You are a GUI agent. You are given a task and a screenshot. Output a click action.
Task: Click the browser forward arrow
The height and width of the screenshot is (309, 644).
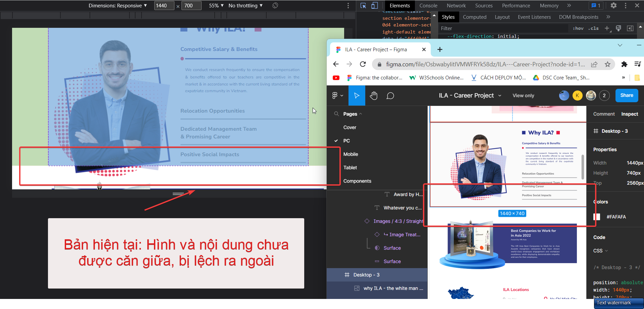pos(349,64)
